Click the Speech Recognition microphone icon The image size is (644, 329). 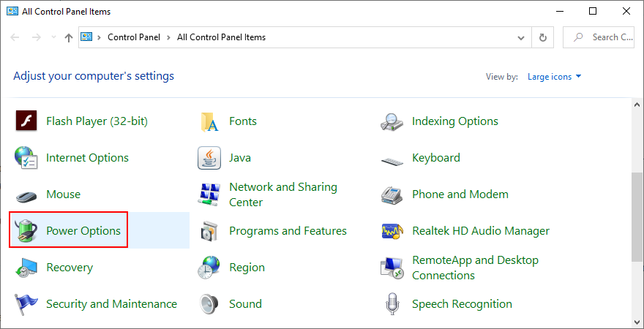pos(392,304)
